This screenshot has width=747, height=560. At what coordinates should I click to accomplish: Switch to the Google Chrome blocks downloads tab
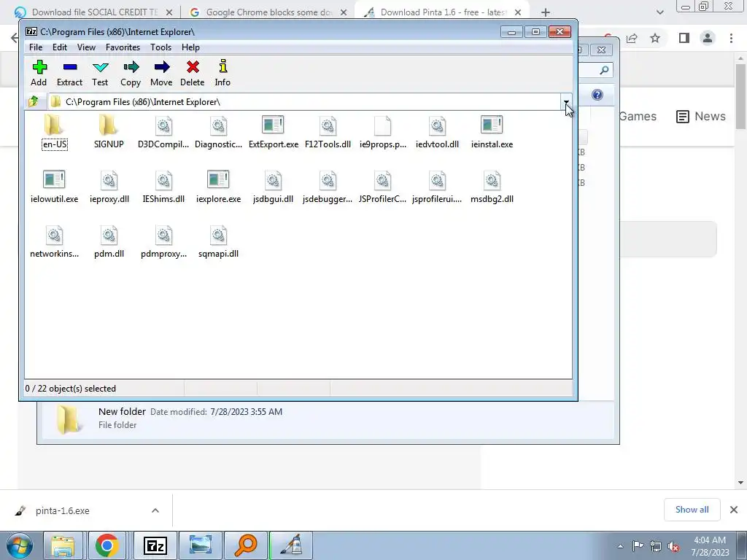pyautogui.click(x=268, y=12)
